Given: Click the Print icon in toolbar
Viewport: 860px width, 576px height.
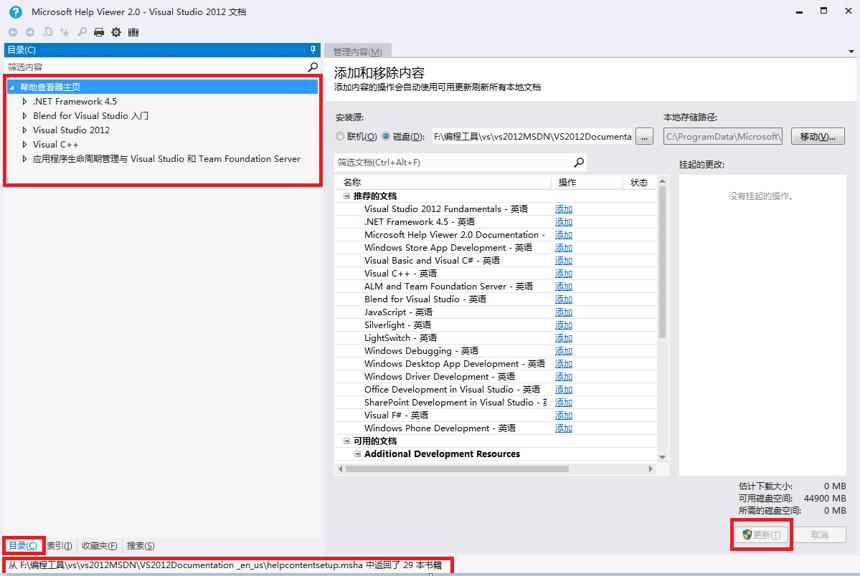Looking at the screenshot, I should [99, 32].
